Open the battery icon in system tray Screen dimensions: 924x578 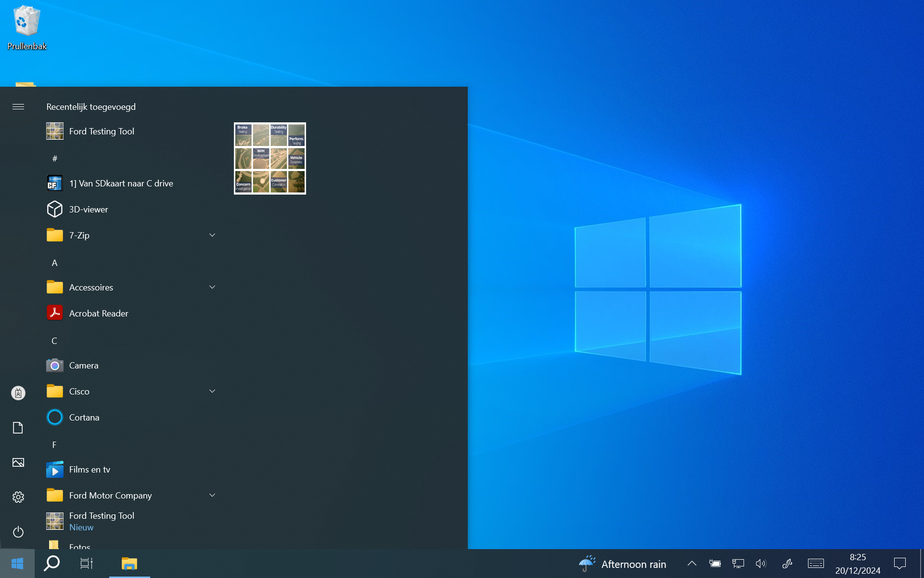click(x=715, y=564)
